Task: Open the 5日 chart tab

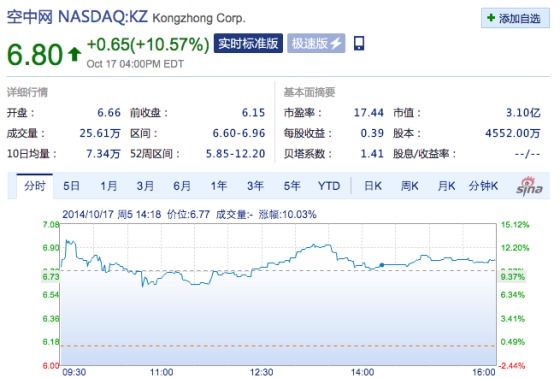Action: (x=71, y=186)
